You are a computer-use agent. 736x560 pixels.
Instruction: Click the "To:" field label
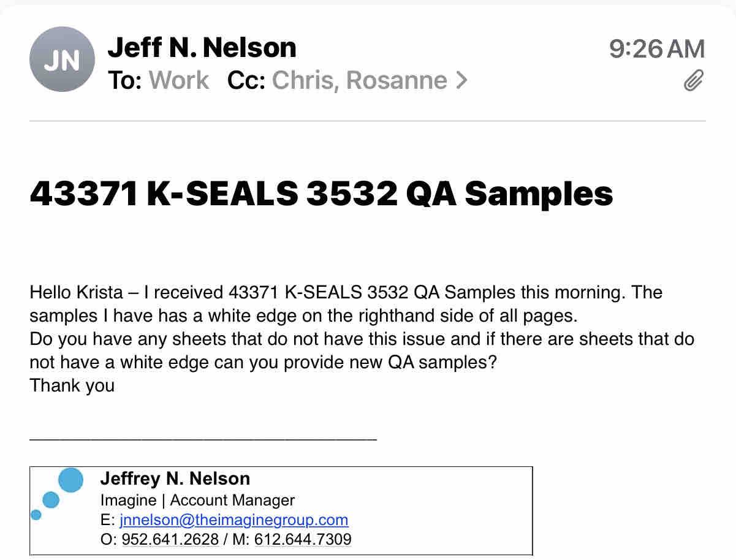click(x=124, y=80)
